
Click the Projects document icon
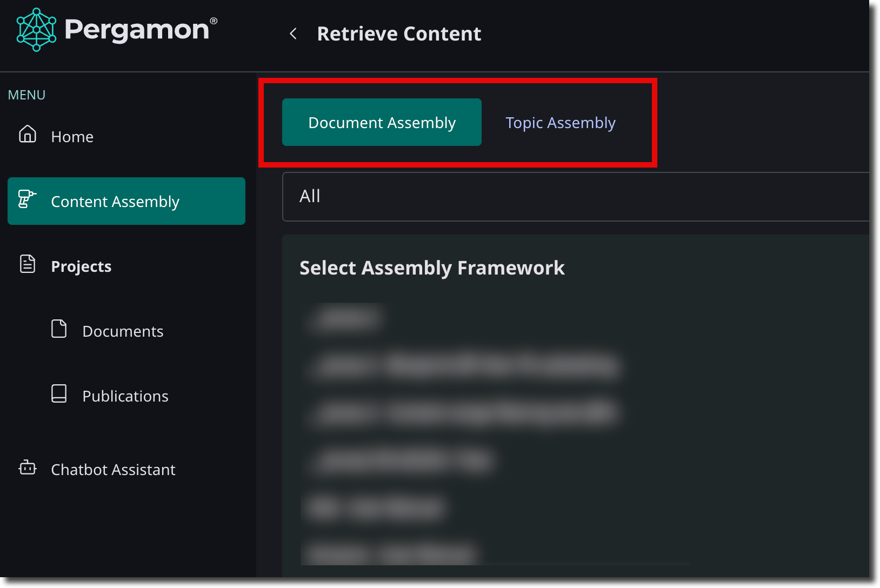point(28,264)
